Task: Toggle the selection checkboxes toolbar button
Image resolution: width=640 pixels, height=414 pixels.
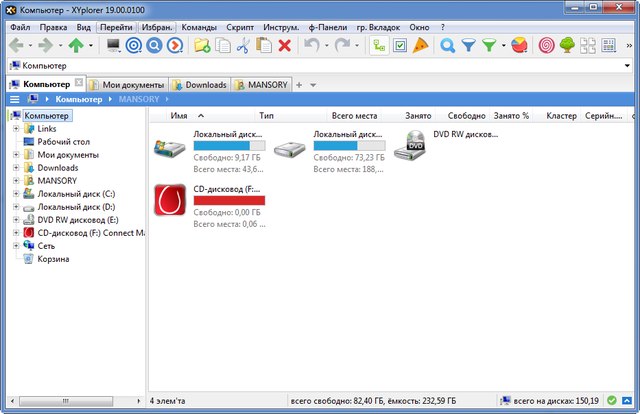Action: click(400, 45)
